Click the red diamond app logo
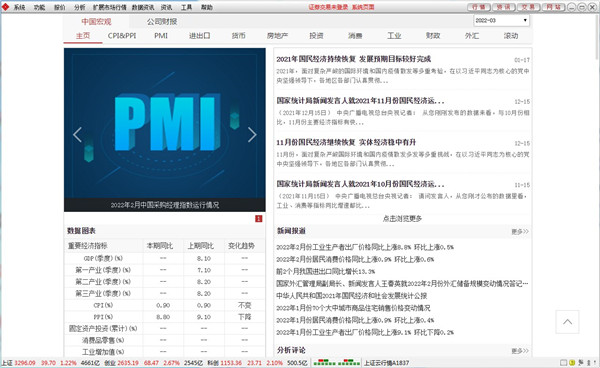The image size is (600, 368). 5,7
